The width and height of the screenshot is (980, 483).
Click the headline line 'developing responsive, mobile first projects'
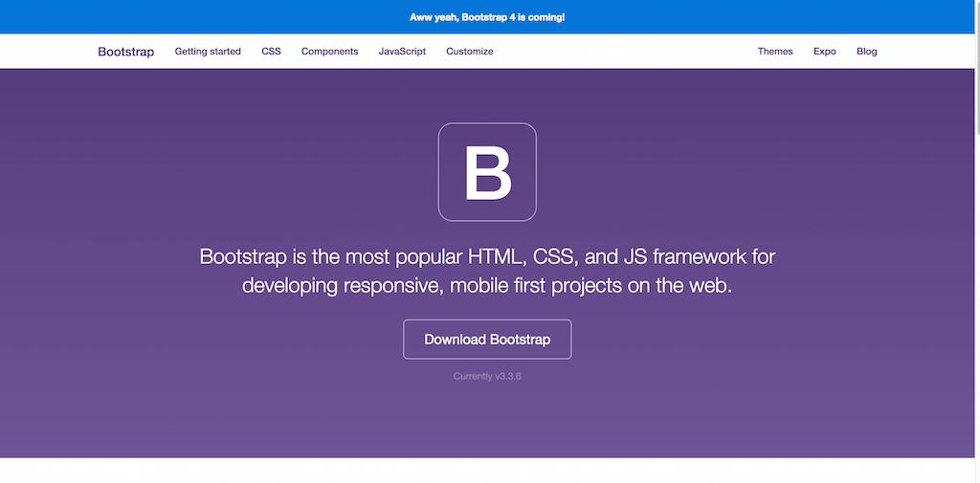point(487,285)
